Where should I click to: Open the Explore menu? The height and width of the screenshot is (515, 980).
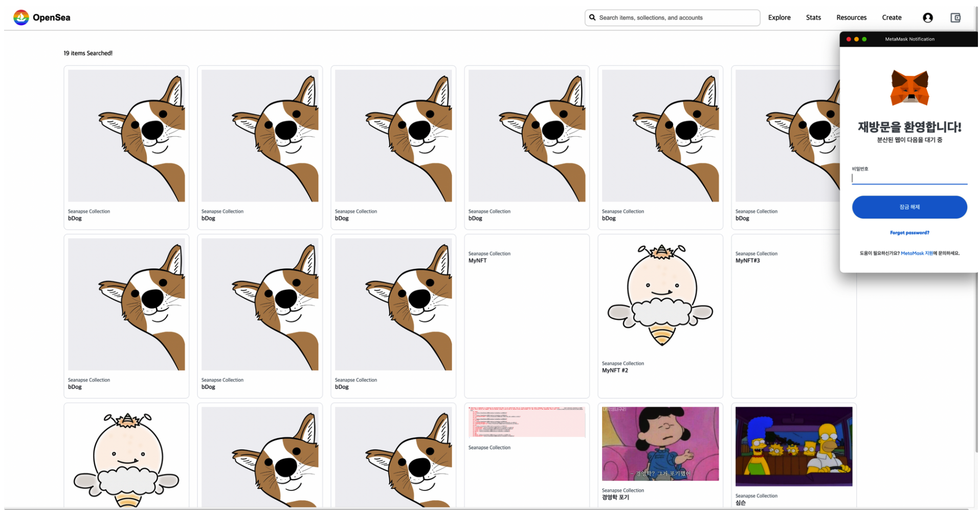(779, 17)
